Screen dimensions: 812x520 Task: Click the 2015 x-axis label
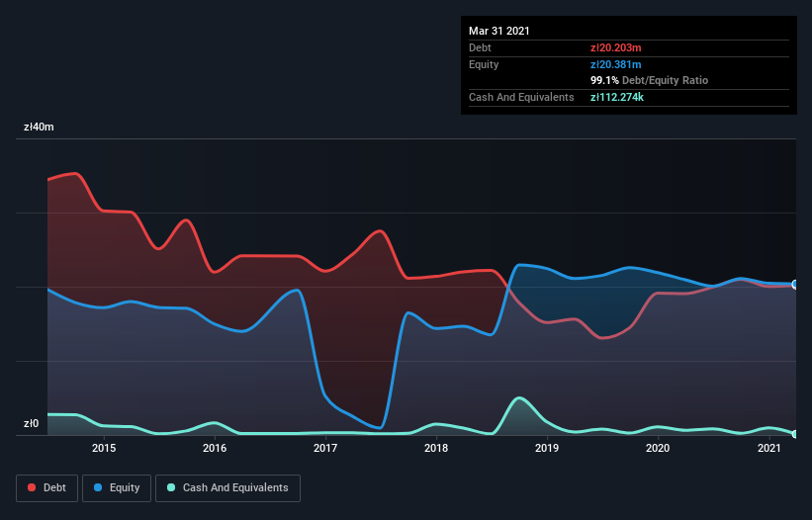click(104, 448)
